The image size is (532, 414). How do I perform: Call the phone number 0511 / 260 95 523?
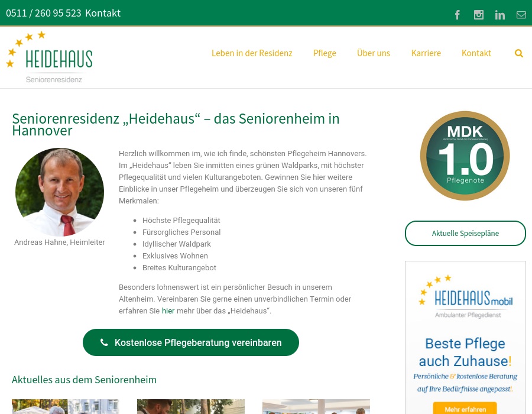point(44,13)
